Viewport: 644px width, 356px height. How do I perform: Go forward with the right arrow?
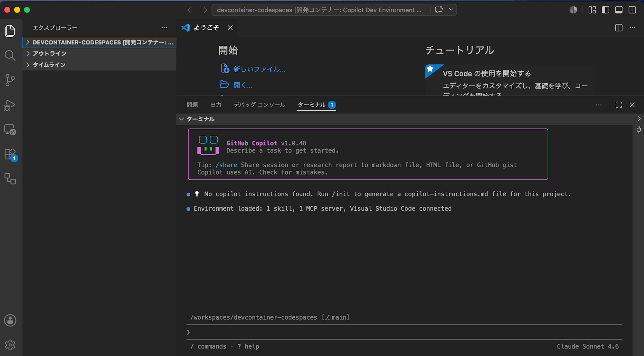click(x=204, y=10)
